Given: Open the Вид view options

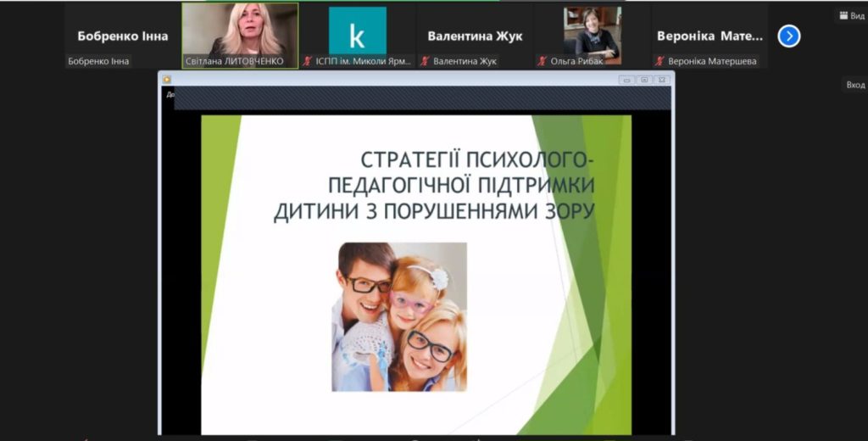Looking at the screenshot, I should click(851, 16).
